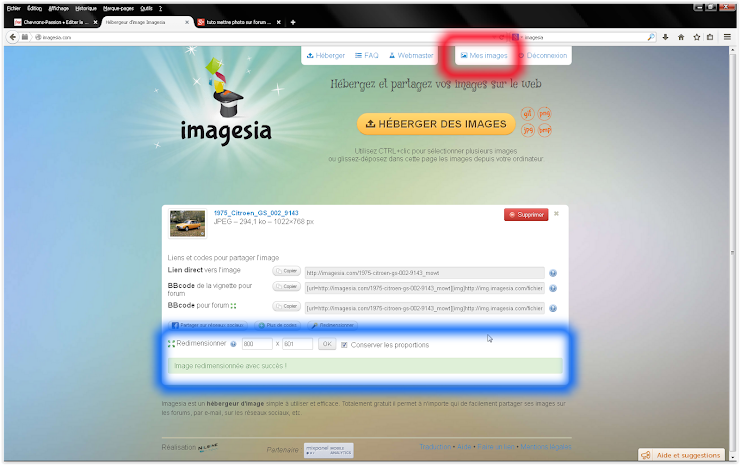Confirm resize with the OK button
This screenshot has width=740, height=465.
(x=327, y=344)
